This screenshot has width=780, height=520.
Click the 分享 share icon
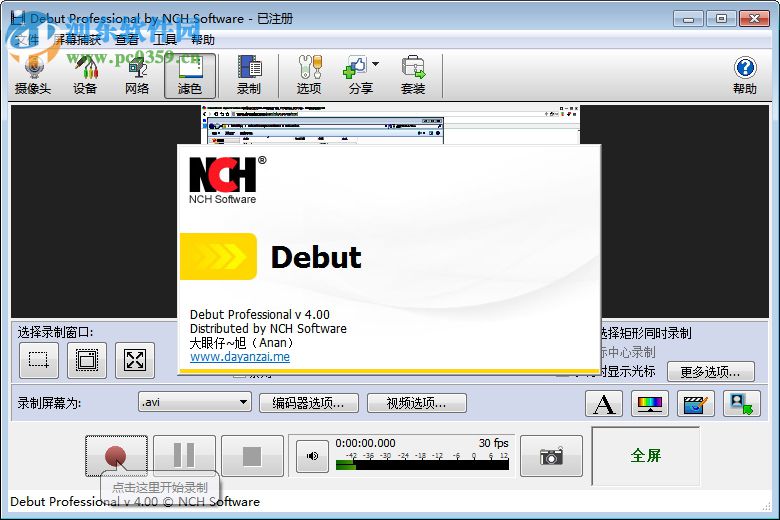[358, 76]
